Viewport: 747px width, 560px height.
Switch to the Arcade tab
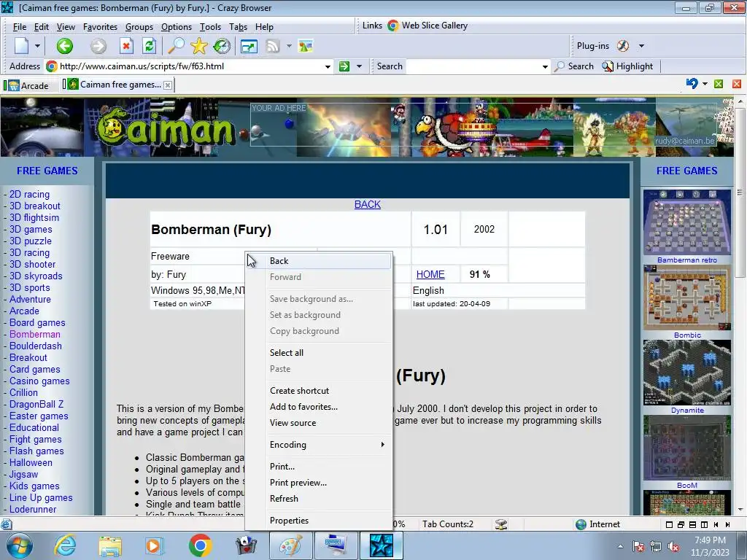point(29,86)
